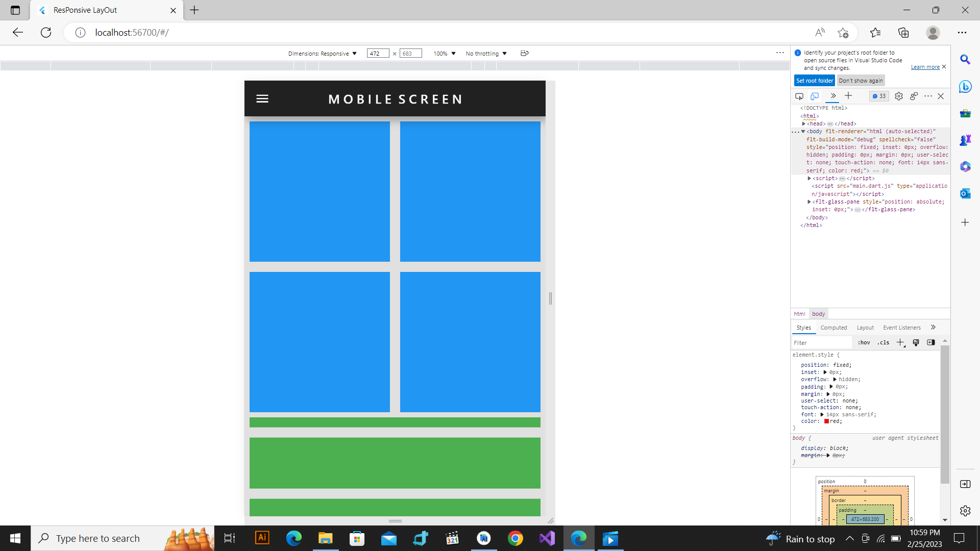This screenshot has width=980, height=551.
Task: Toggle element classes with .cls
Action: (883, 342)
